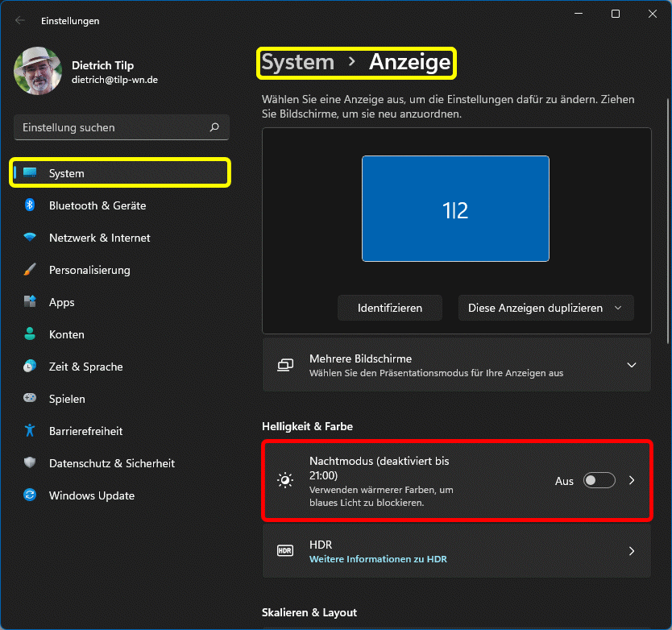Screen dimensions: 672x630
Task: Click the Netzwerk & Internet wifi icon
Action: pyautogui.click(x=30, y=238)
